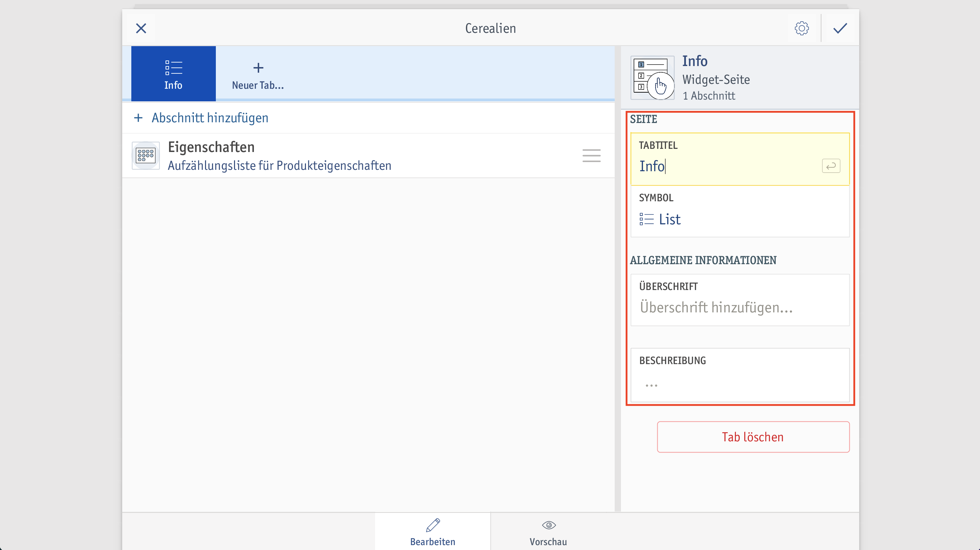Click the Aufzählungsliste für Produkteigenschaften subtitle
Screen dimensions: 980x550
point(280,166)
